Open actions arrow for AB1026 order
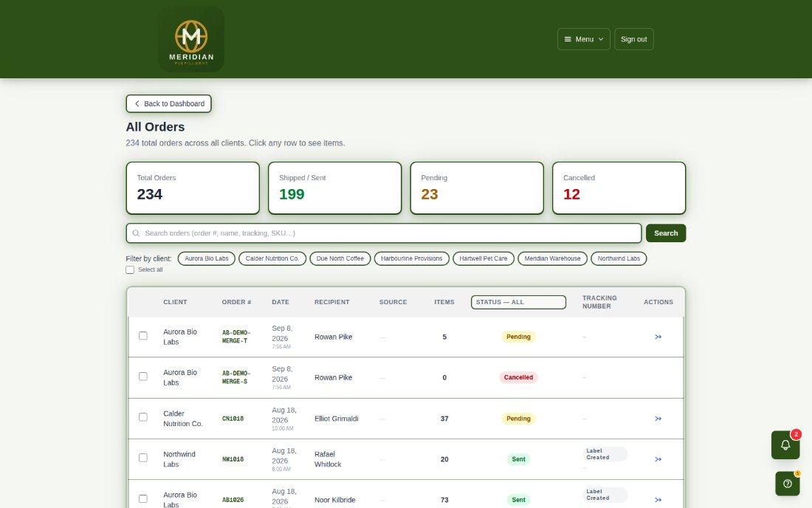 point(658,500)
